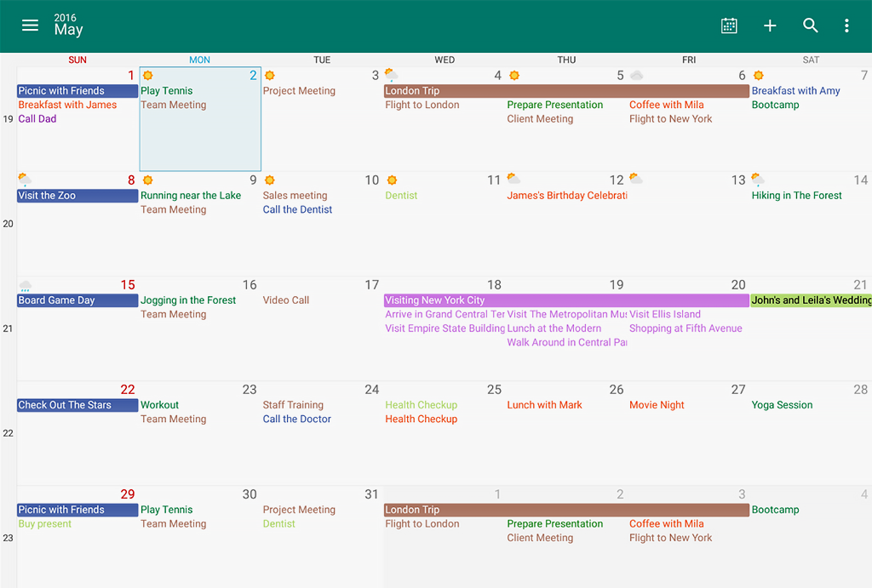The height and width of the screenshot is (588, 872).
Task: Jump to today using calendar icon
Action: coord(729,26)
